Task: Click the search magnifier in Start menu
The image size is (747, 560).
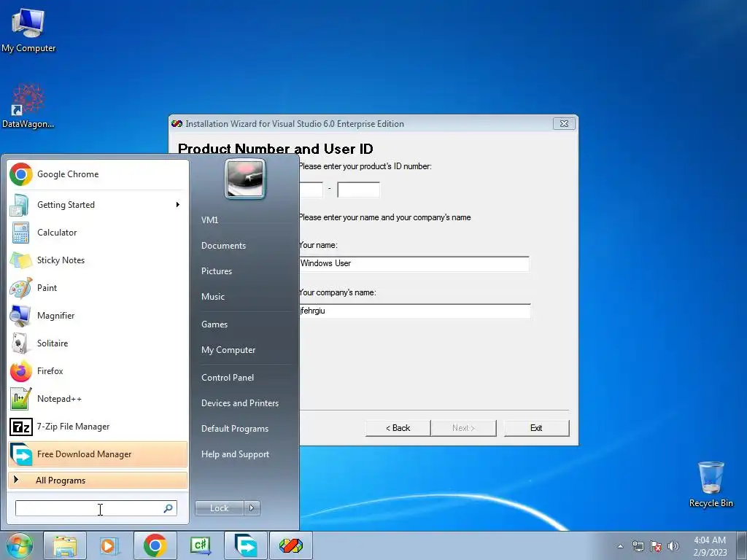Action: click(x=168, y=508)
